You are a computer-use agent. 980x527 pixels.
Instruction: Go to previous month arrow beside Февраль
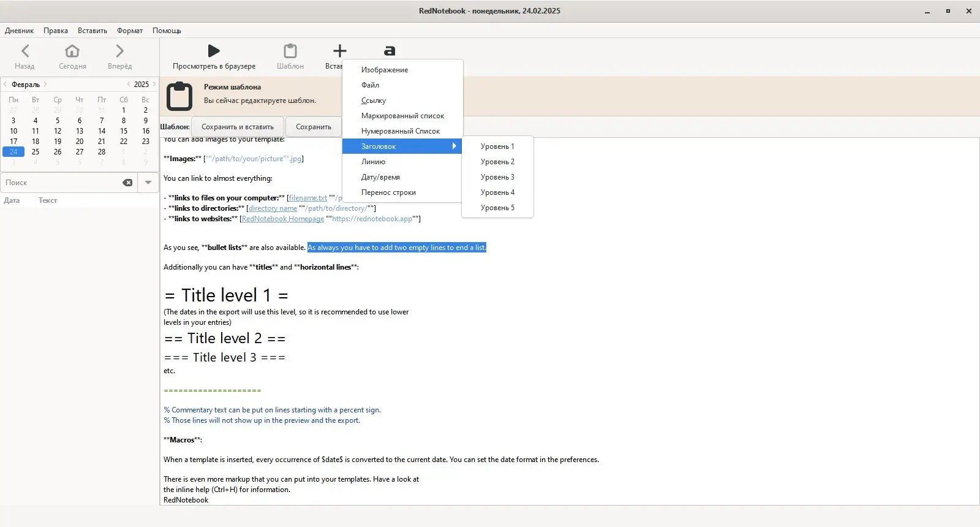point(6,85)
